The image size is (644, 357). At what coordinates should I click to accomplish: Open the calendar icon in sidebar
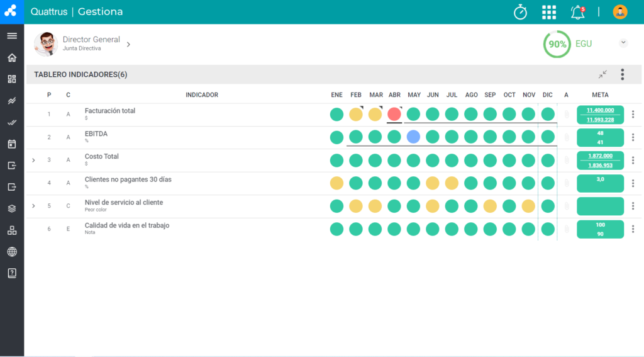pos(12,144)
